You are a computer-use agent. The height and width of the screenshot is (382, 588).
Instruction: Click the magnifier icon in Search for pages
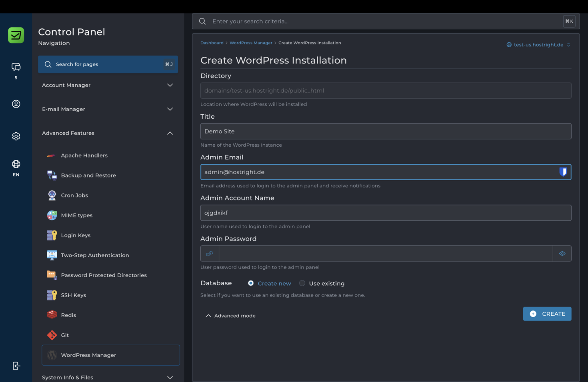tap(48, 64)
